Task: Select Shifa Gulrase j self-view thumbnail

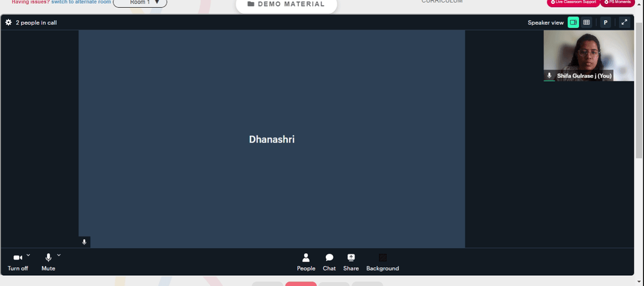Action: 589,55
